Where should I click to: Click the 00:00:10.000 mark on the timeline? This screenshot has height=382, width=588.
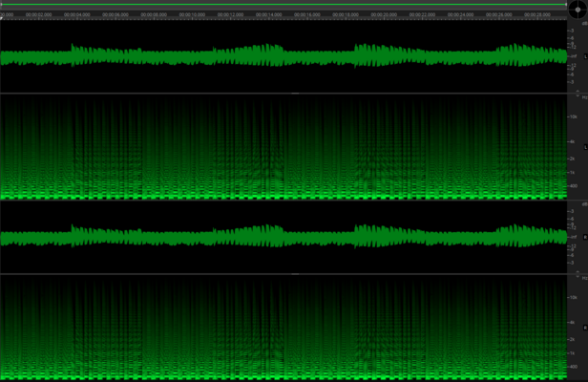(x=192, y=14)
